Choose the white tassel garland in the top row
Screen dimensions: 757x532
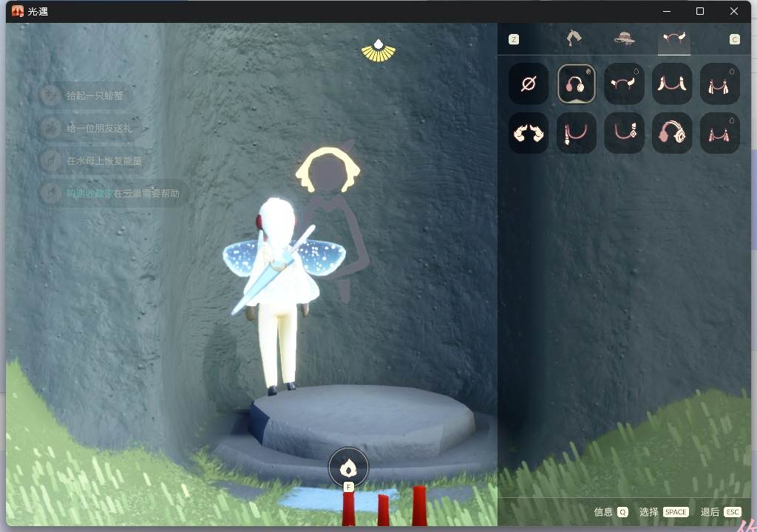[719, 84]
